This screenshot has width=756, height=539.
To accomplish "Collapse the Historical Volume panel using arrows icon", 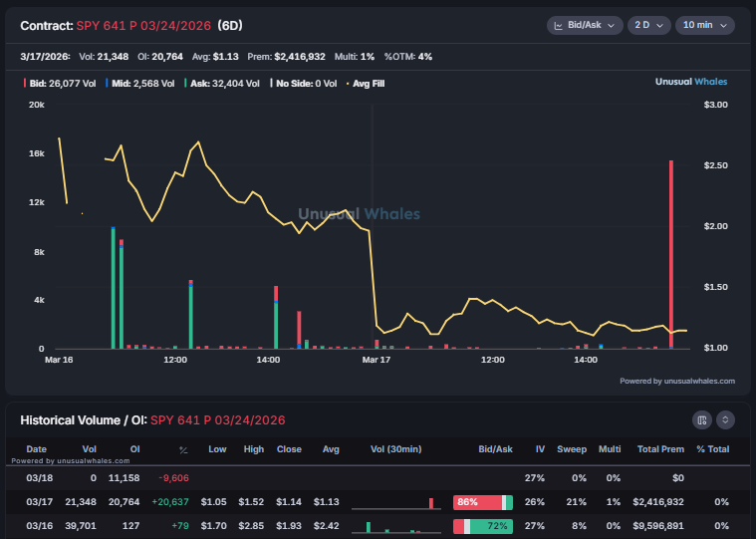I will coord(725,419).
